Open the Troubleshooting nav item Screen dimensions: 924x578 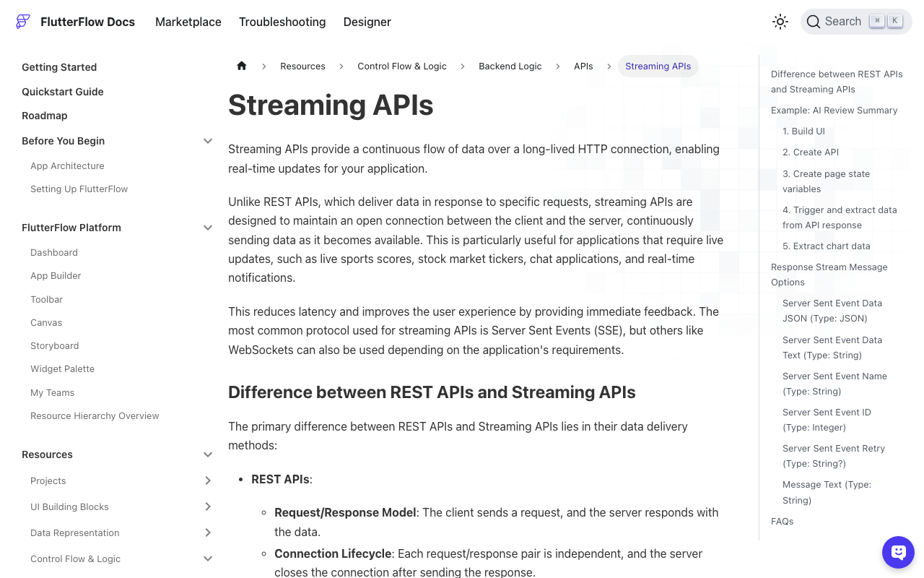coord(282,22)
